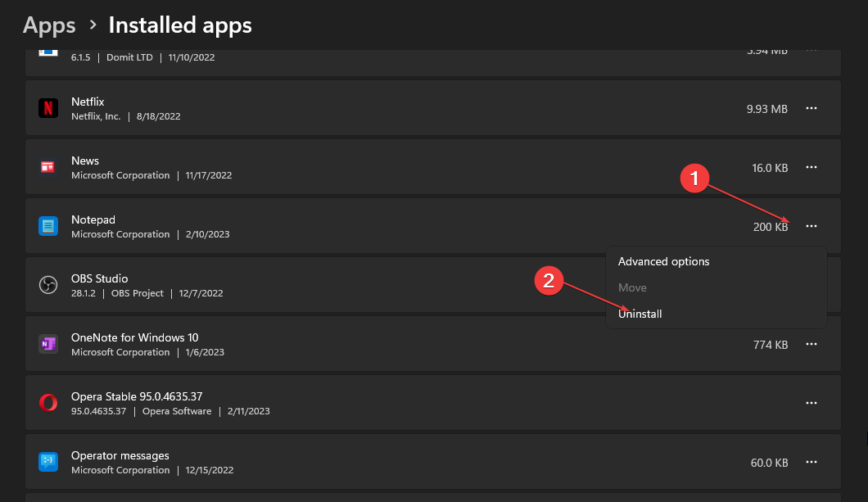Select Advanced options in the context menu
Viewport: 868px width, 502px height.
[663, 261]
